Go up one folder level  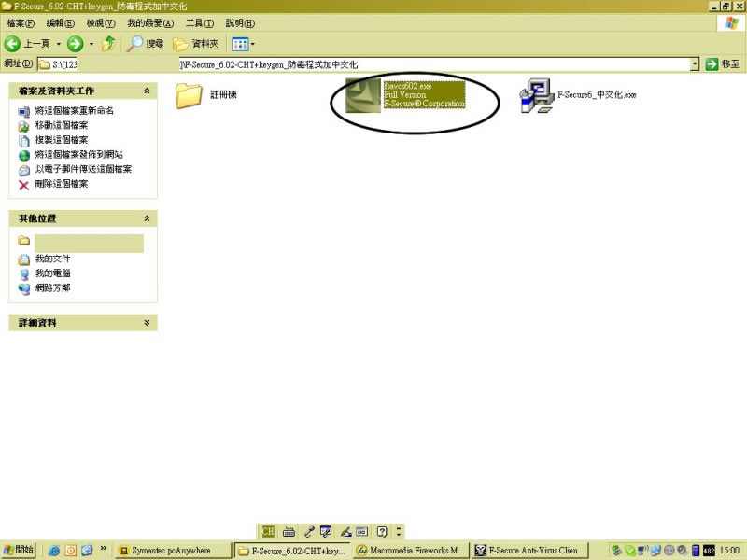109,44
